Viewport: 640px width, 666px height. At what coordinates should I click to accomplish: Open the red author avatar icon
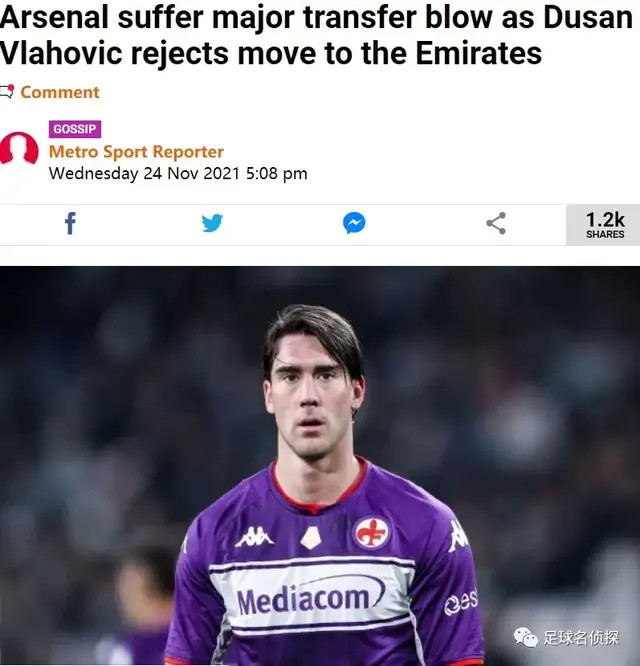click(x=18, y=148)
